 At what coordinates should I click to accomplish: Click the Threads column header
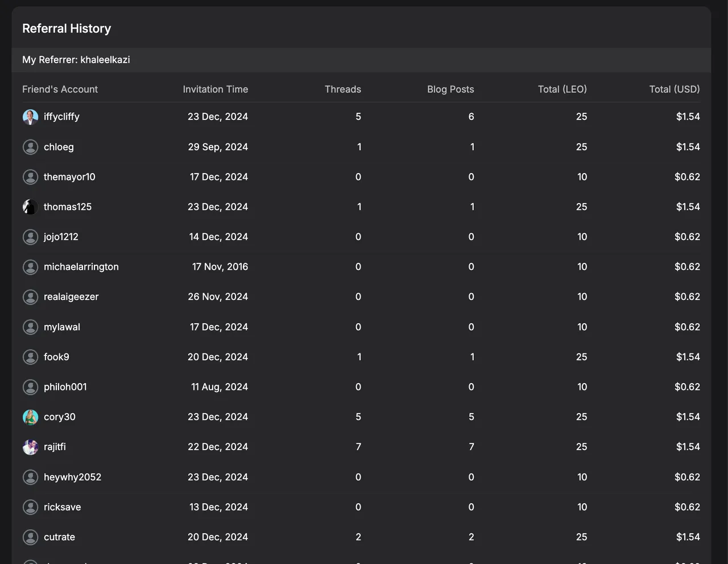(x=342, y=89)
